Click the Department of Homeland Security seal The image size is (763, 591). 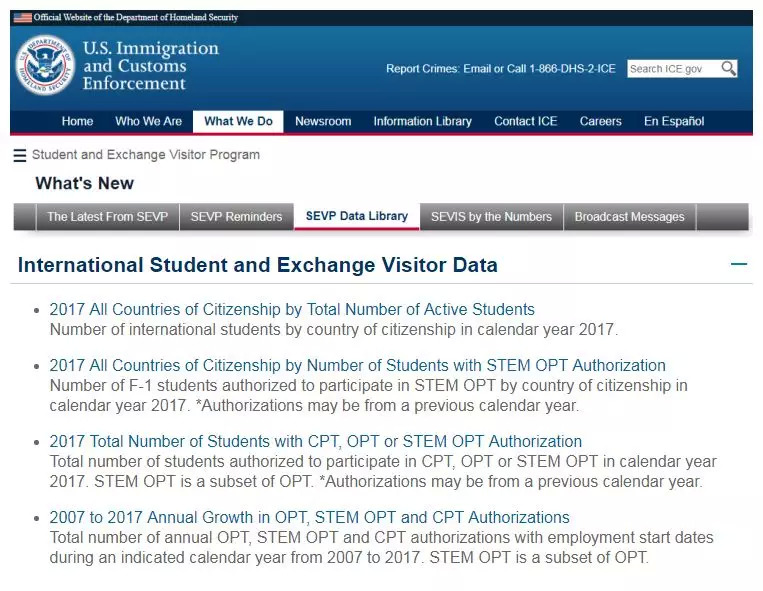coord(45,66)
